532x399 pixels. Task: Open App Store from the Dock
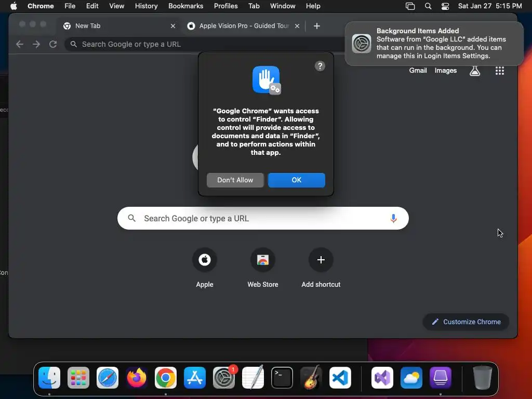(195, 378)
